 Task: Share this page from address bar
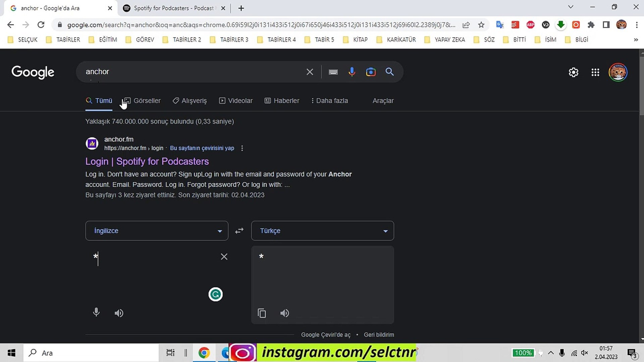(x=466, y=25)
